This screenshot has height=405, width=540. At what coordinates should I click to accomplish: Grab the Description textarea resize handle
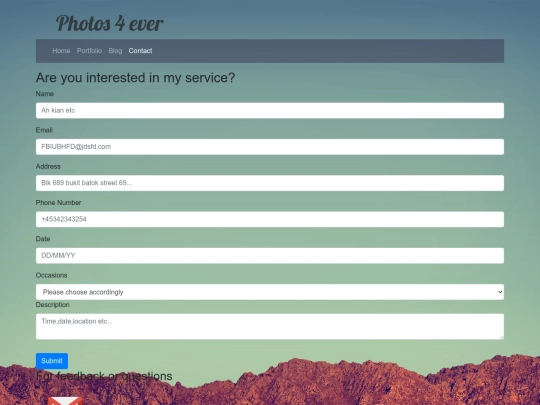click(x=501, y=337)
